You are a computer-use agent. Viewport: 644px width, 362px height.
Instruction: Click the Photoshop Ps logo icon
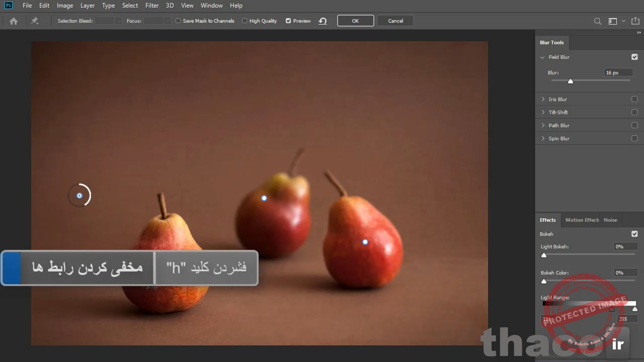[8, 6]
